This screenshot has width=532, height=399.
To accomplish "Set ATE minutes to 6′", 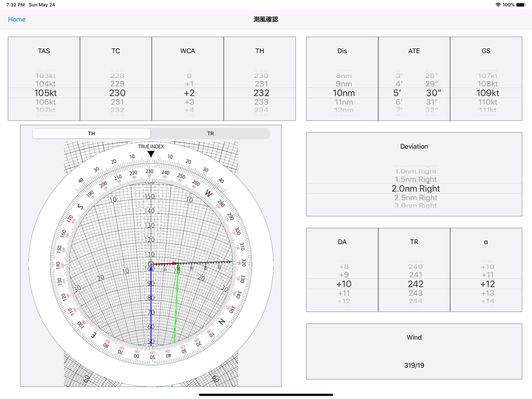I will click(399, 102).
